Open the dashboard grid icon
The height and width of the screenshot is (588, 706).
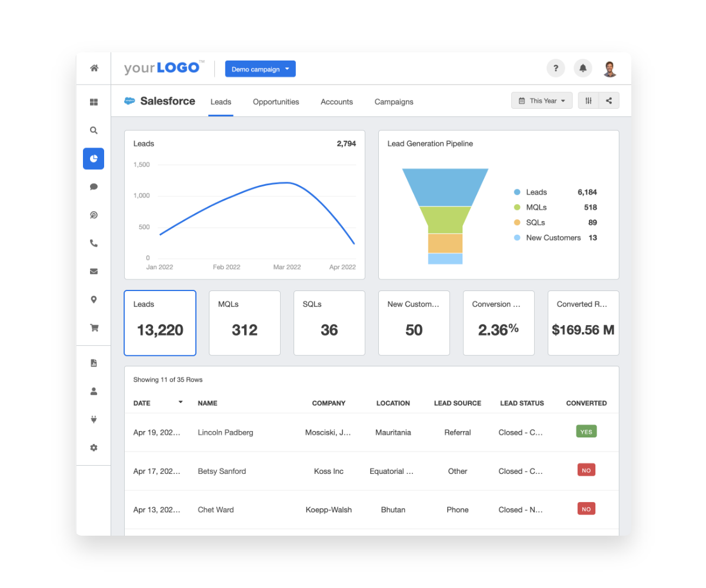coord(94,102)
